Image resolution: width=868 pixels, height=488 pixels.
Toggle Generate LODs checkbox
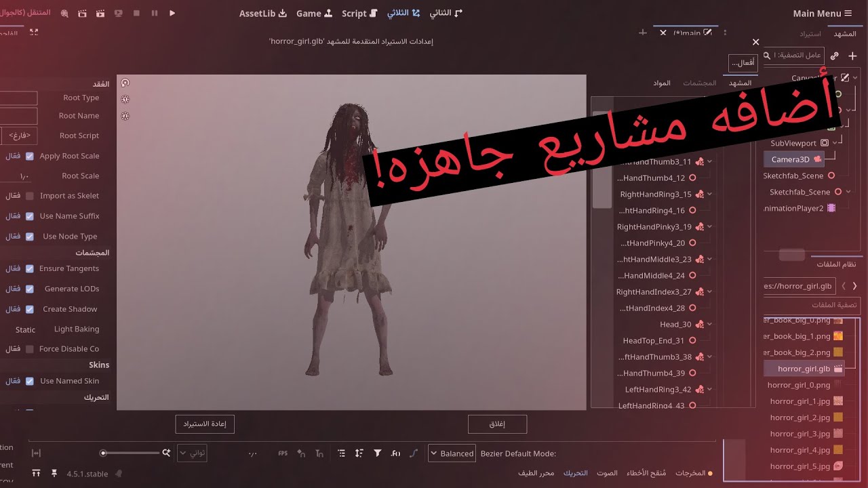[29, 289]
